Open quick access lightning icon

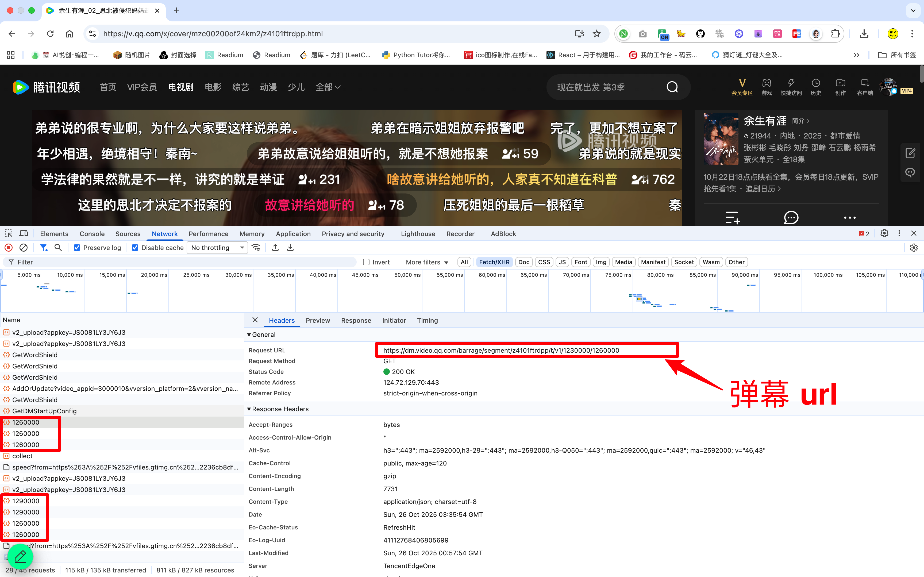click(x=791, y=87)
